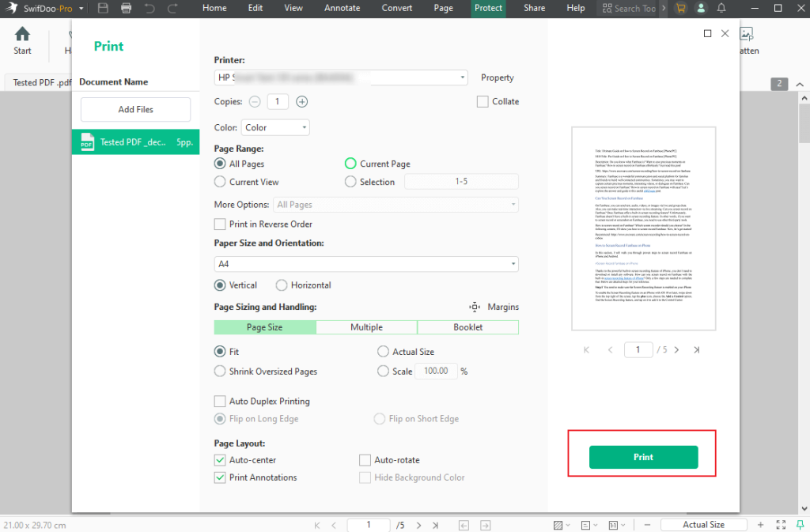Click the green Print button
Image resolution: width=810 pixels, height=532 pixels.
(642, 457)
